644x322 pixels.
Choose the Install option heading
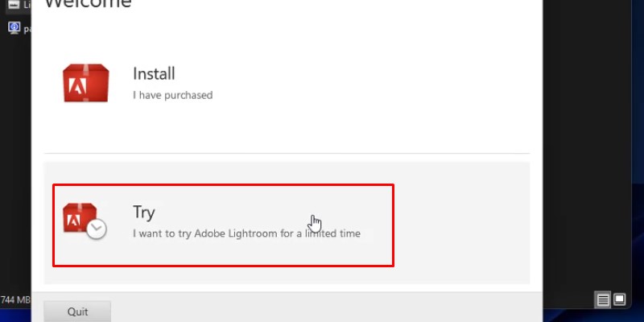tap(154, 74)
